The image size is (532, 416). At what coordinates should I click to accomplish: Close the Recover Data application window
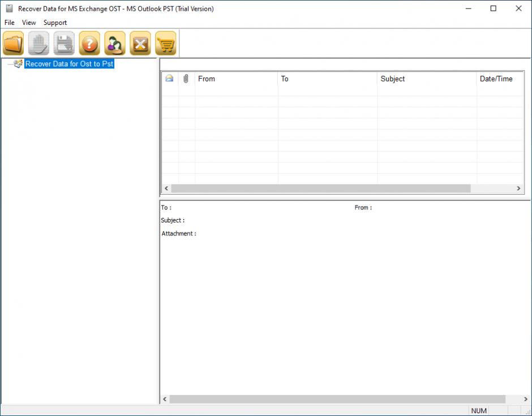tap(518, 8)
